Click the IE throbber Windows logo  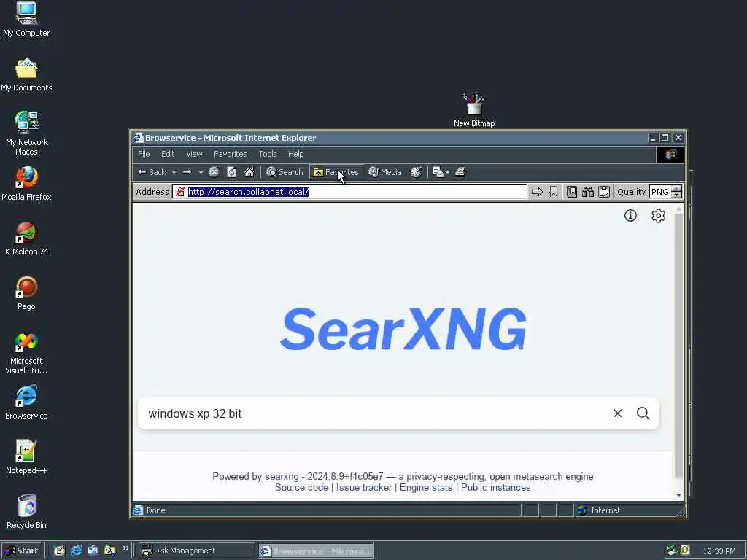(x=671, y=155)
